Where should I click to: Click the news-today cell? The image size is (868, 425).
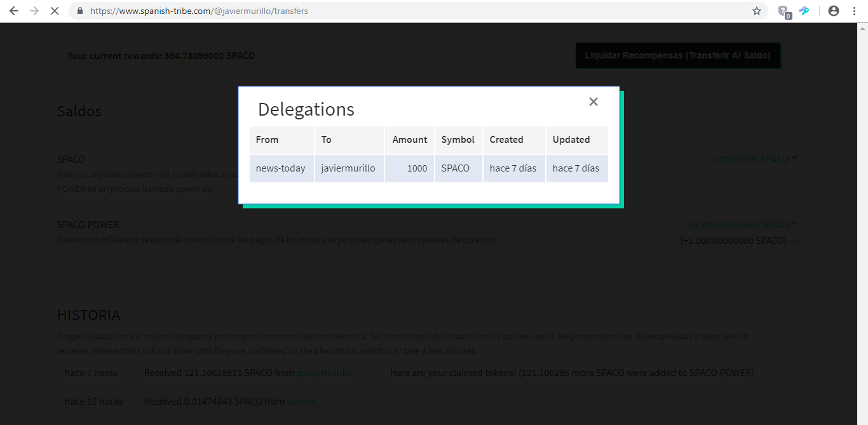click(x=281, y=168)
